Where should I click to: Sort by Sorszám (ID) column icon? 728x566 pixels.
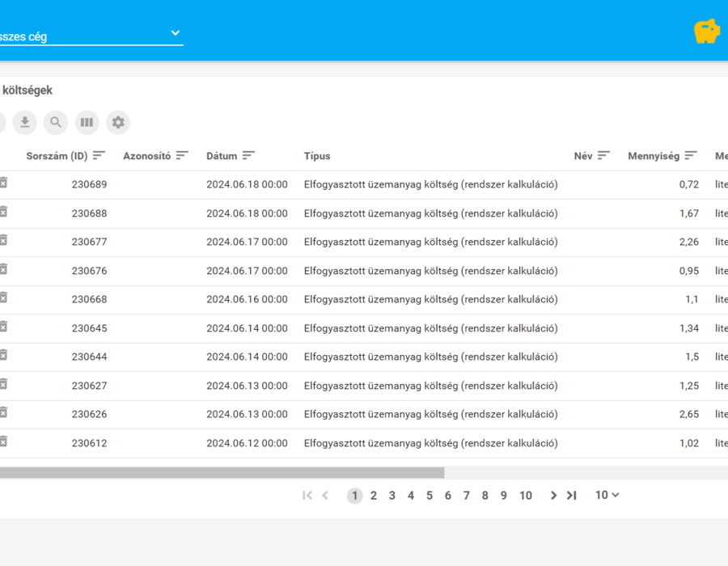tap(99, 155)
